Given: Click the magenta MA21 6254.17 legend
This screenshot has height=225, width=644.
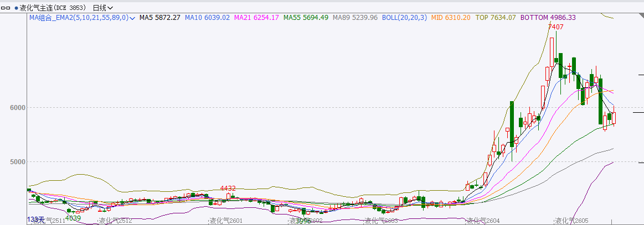Looking at the screenshot, I should (256, 18).
